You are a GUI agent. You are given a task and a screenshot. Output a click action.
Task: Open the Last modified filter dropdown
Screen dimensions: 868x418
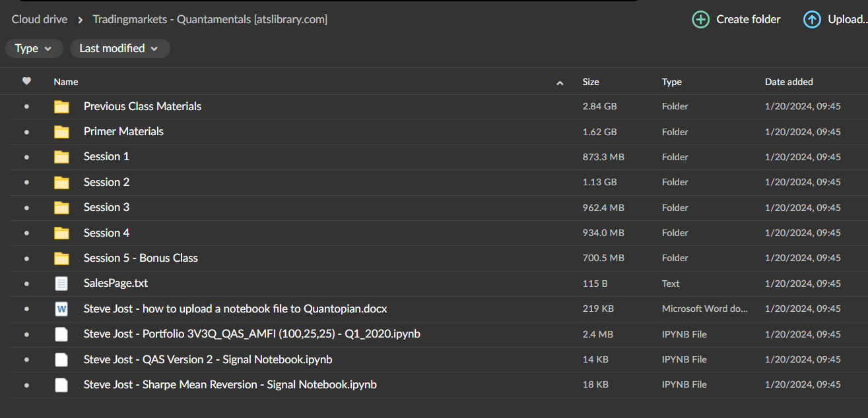click(119, 48)
